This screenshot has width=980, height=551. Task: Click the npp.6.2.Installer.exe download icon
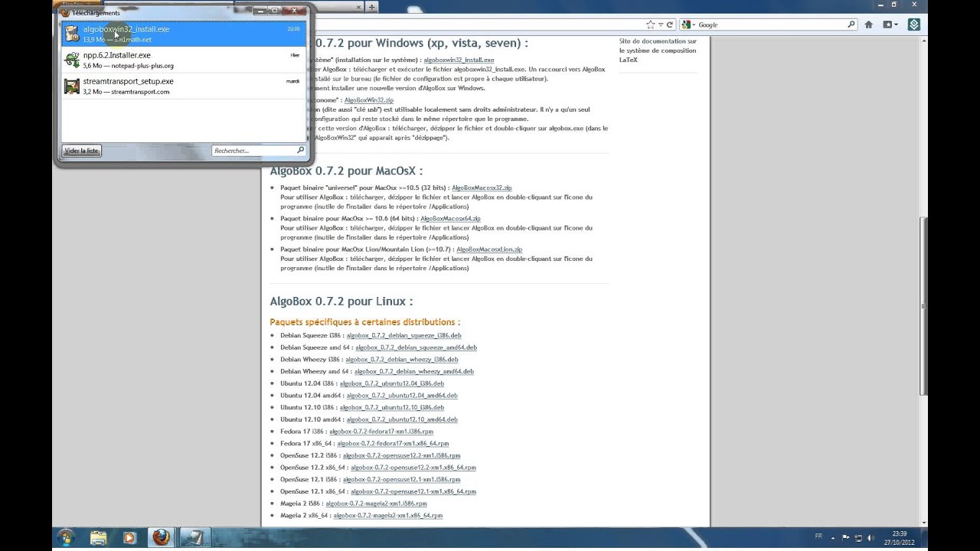click(71, 60)
